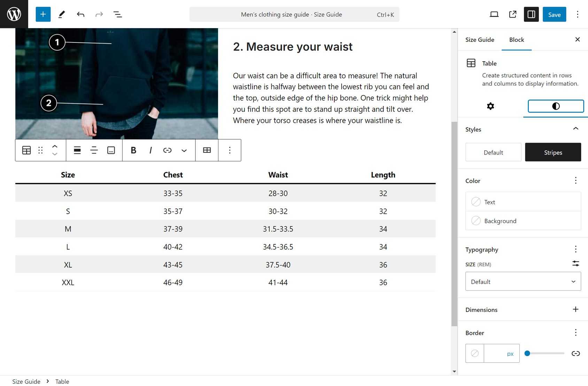Open the command palette title bar
The height and width of the screenshot is (386, 588).
pos(294,14)
